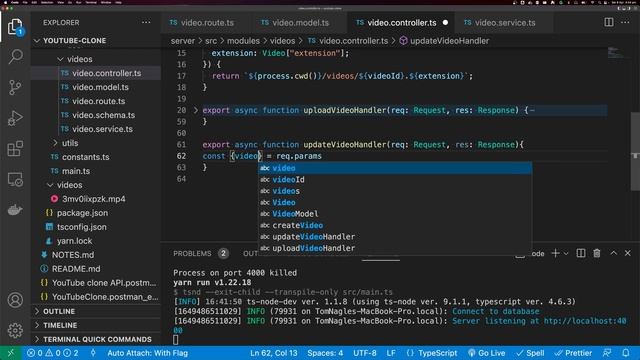Open the Search view in the activity bar

(x=15, y=56)
